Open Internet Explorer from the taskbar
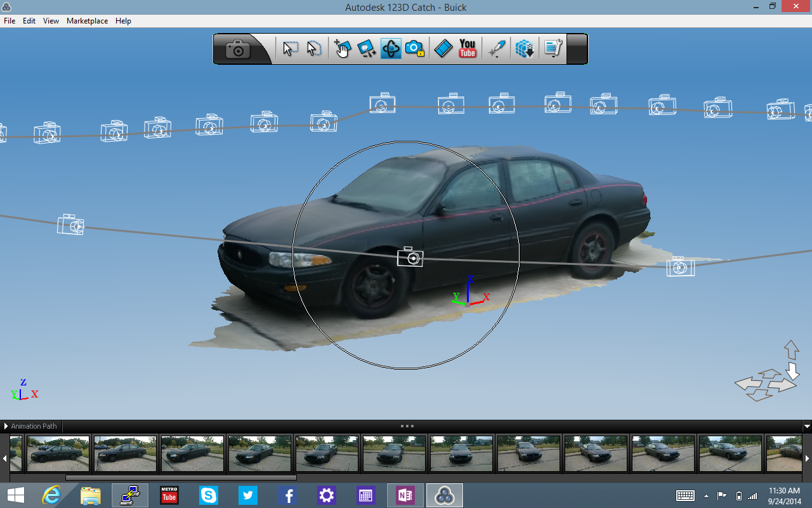 point(51,495)
